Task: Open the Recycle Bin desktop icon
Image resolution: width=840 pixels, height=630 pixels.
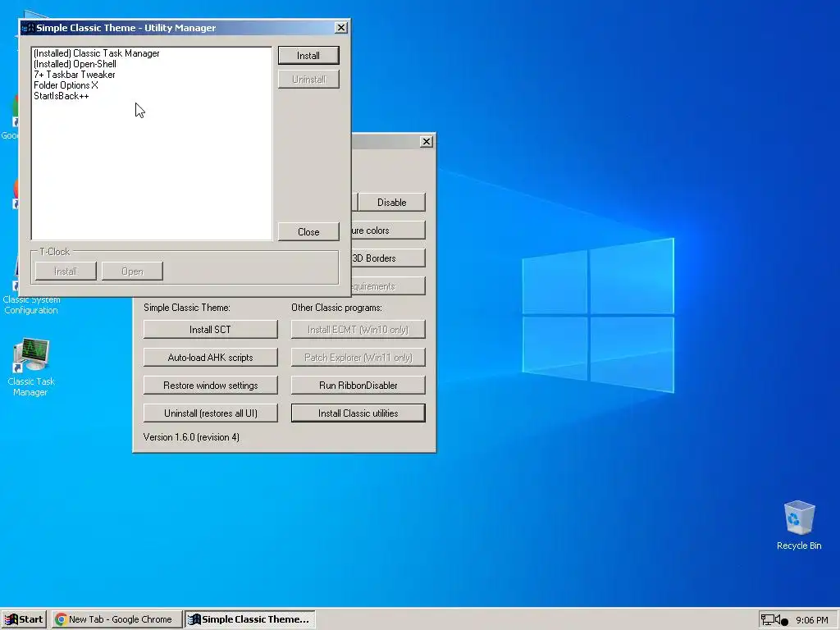Action: [x=799, y=525]
